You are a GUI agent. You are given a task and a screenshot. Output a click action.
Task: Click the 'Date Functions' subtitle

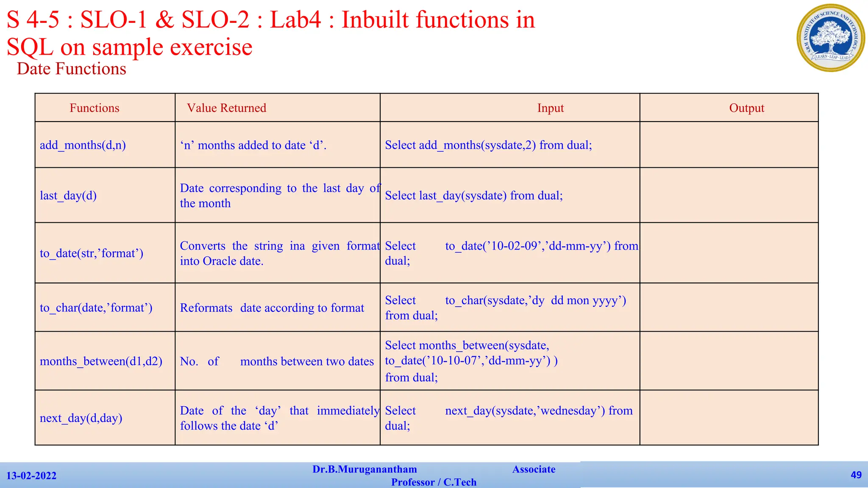(71, 69)
